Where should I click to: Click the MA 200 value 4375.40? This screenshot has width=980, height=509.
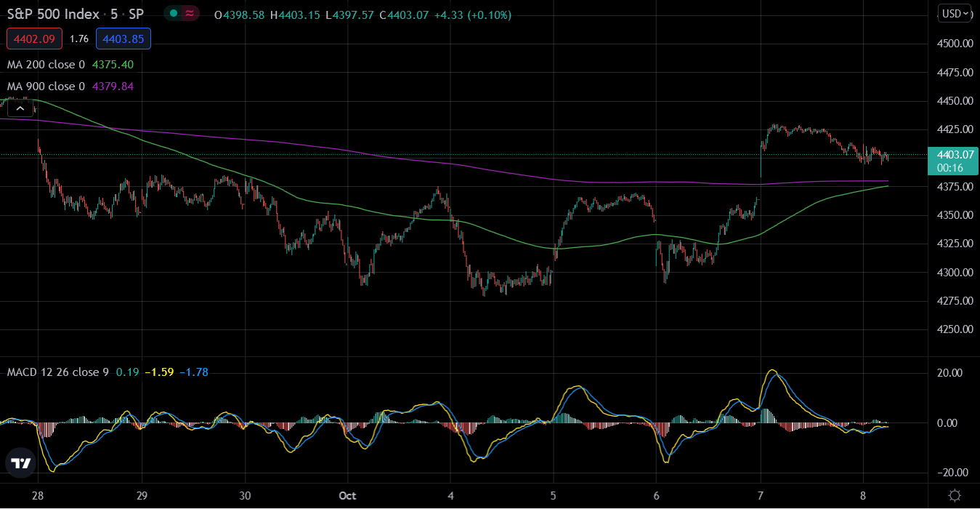[113, 64]
